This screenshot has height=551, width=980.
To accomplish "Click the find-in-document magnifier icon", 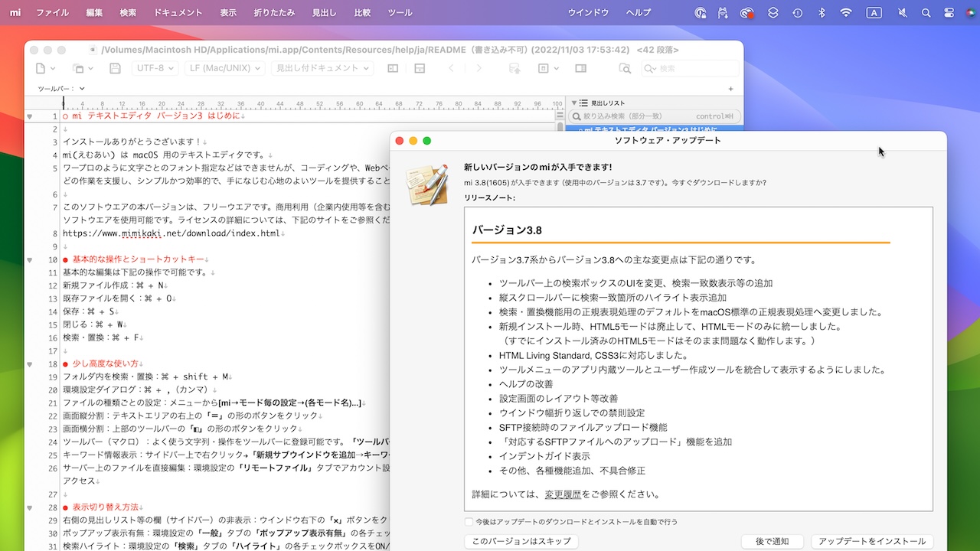I will pyautogui.click(x=625, y=68).
